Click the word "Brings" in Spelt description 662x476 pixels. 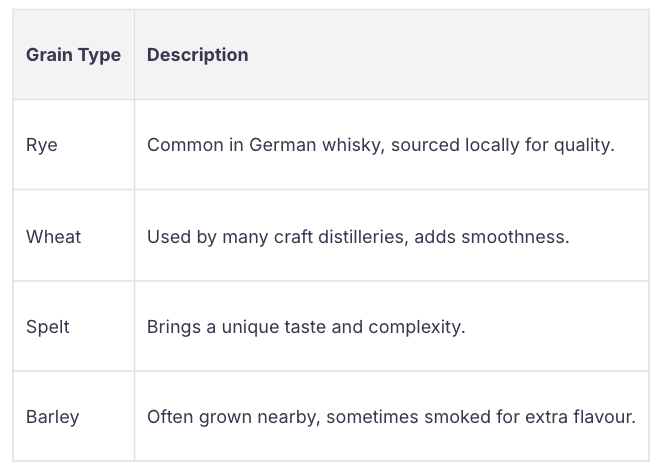(x=172, y=327)
